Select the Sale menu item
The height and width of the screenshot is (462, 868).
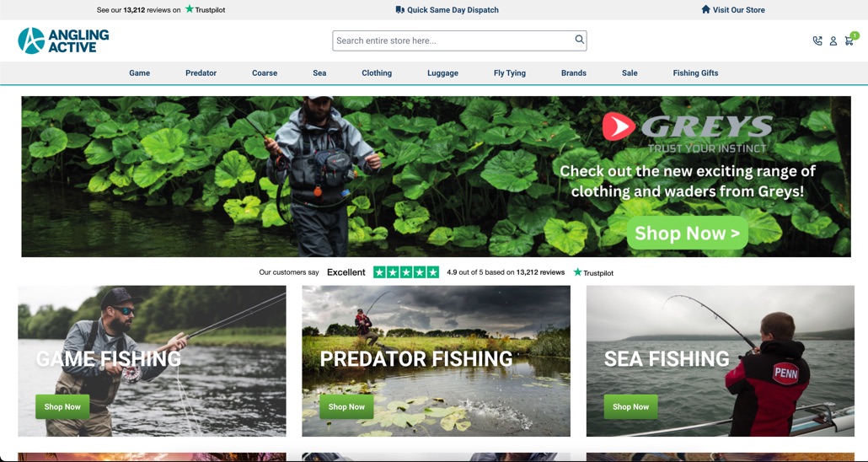pos(630,73)
